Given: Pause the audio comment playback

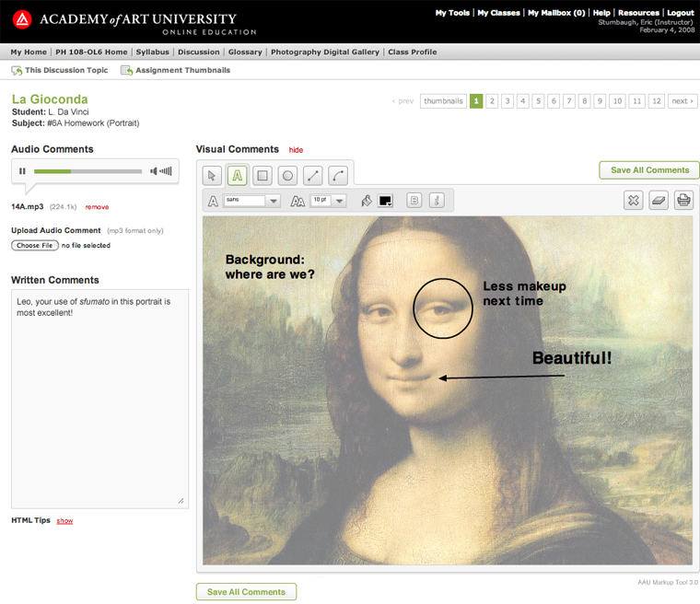Looking at the screenshot, I should pos(22,171).
